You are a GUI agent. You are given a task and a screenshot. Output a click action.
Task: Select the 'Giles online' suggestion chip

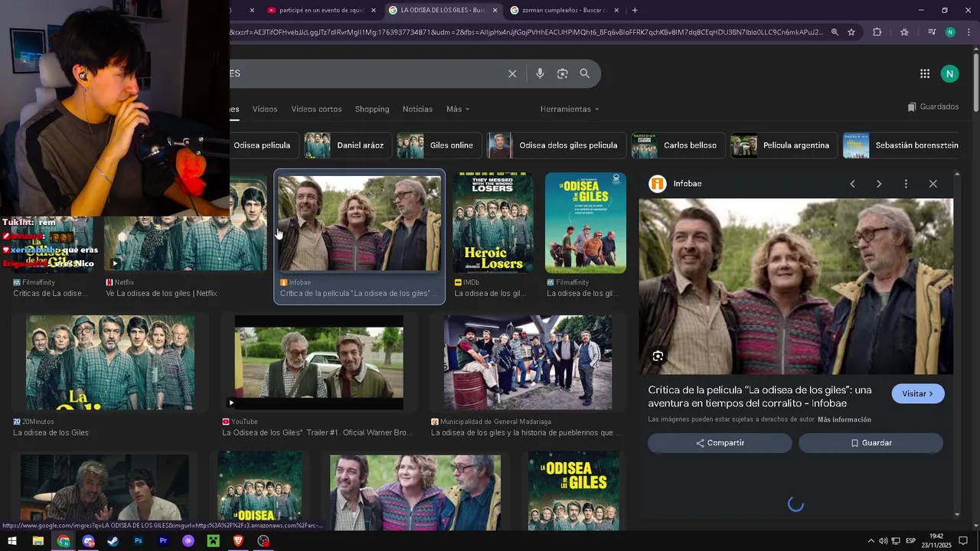(x=439, y=145)
